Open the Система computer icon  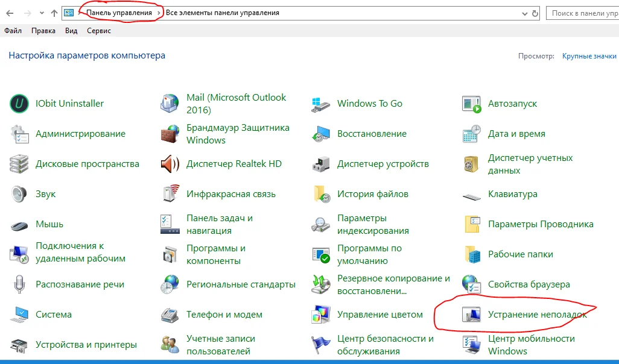point(19,315)
